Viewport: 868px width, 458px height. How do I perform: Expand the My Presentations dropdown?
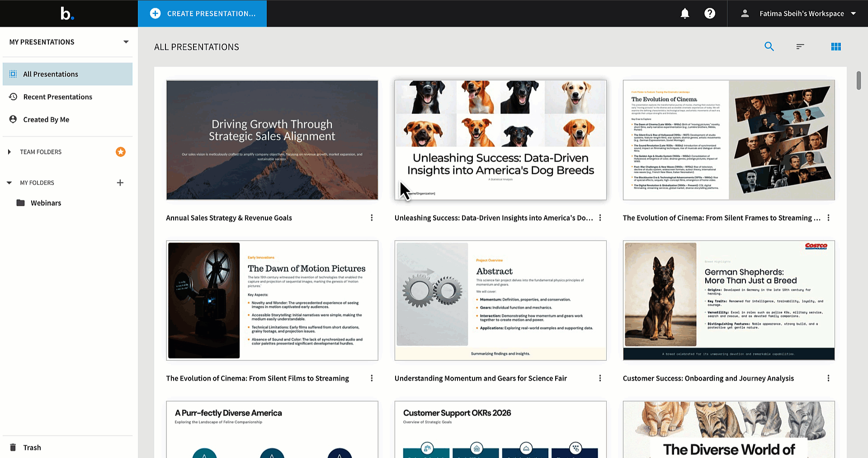126,42
